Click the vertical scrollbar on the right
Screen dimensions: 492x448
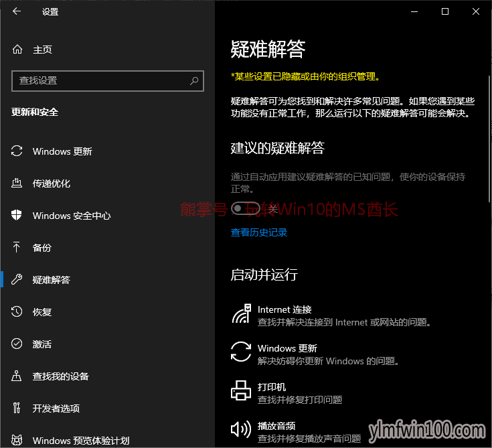pos(489,139)
